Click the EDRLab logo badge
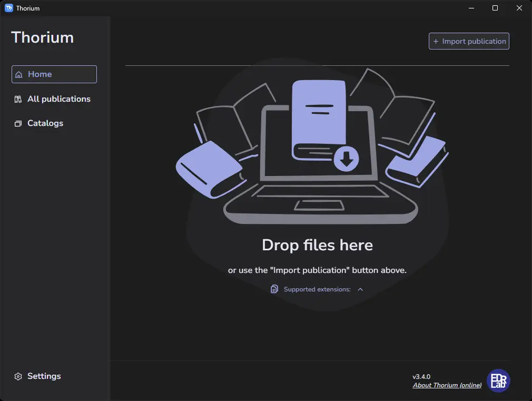Viewport: 532px width, 401px height. (x=498, y=380)
